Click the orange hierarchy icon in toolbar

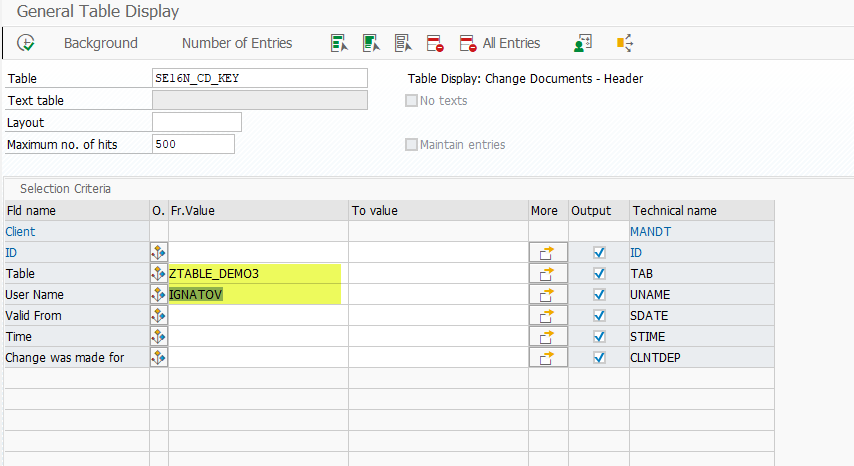tap(625, 43)
